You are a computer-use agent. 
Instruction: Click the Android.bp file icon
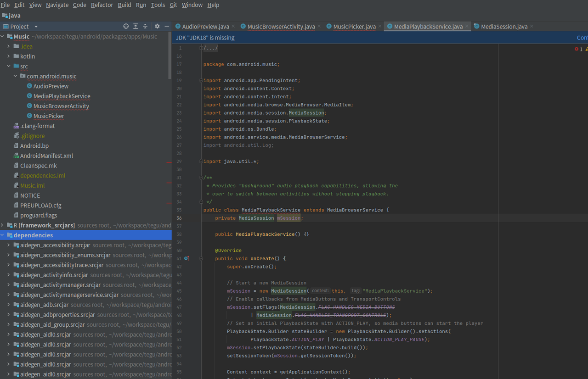16,146
